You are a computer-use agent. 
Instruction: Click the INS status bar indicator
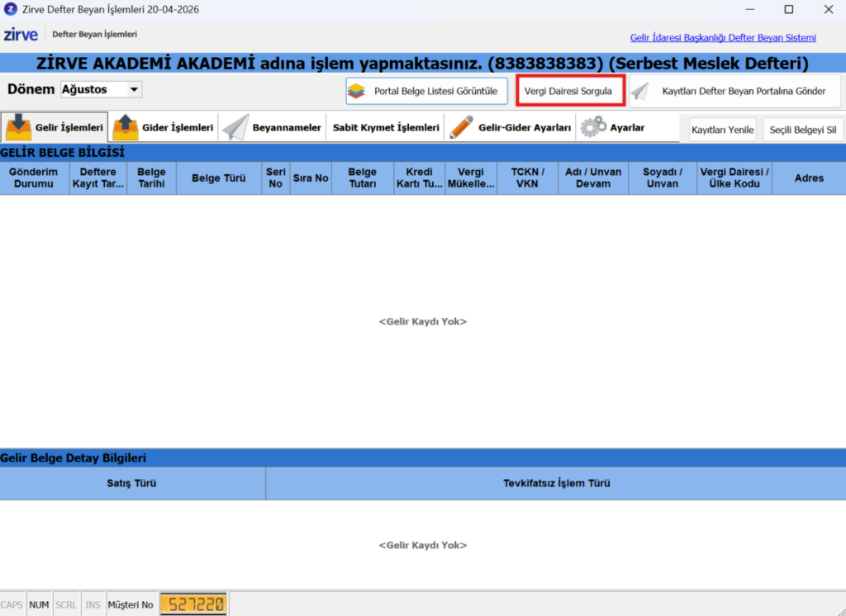[93, 604]
